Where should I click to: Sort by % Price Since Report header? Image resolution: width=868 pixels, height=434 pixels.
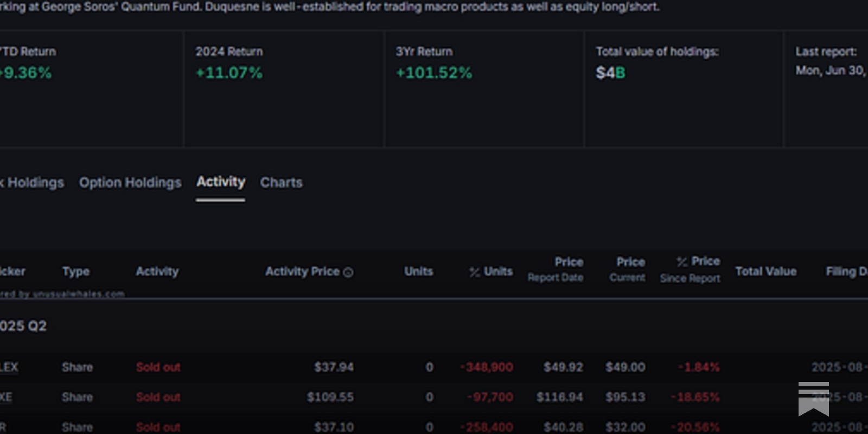[x=690, y=270]
